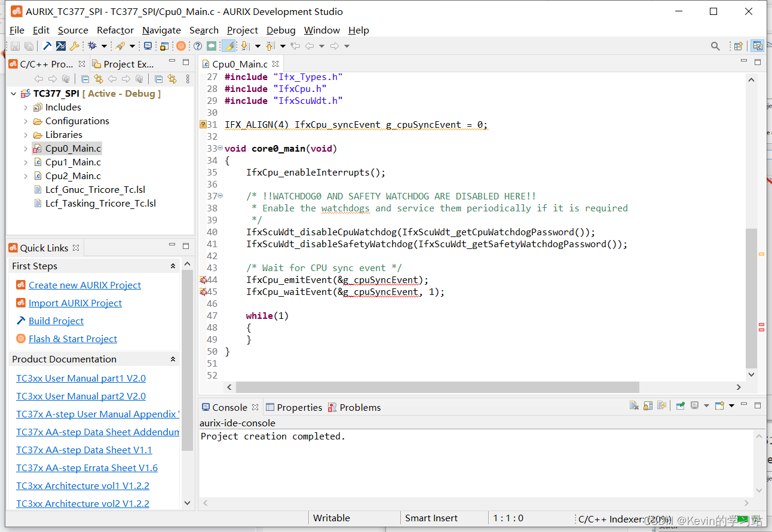Viewport: 772px width, 532px height.
Task: Click the flashlight Flash toolbar icon
Action: (x=121, y=46)
